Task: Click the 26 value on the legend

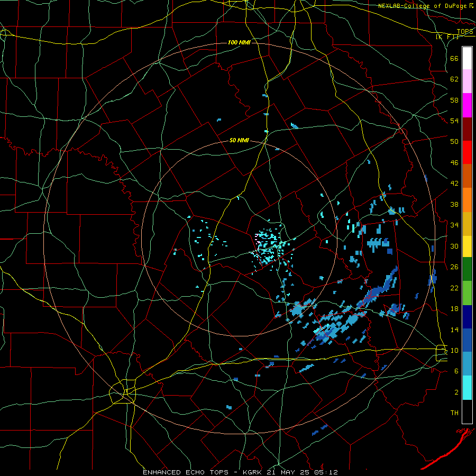Action: [454, 267]
